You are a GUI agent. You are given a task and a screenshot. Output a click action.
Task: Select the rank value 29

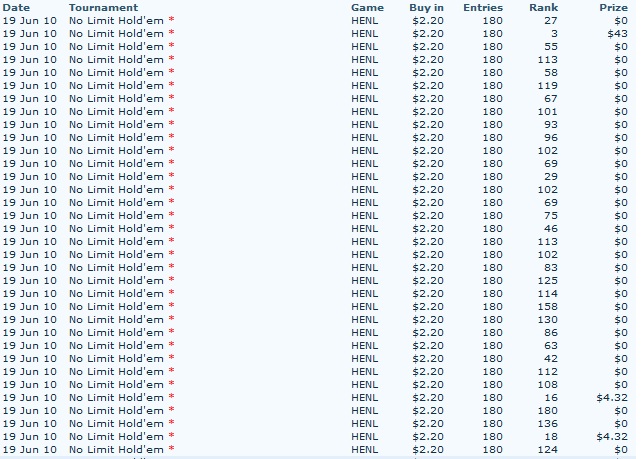[x=551, y=177]
